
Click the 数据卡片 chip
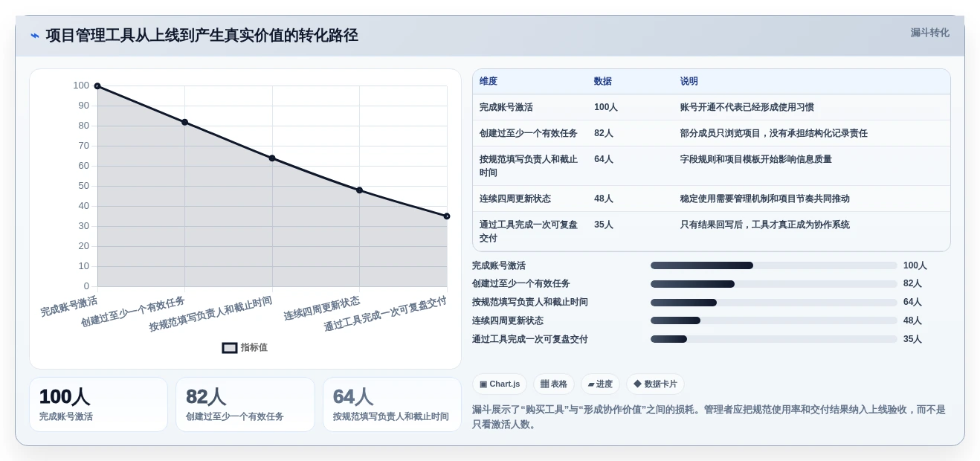655,384
